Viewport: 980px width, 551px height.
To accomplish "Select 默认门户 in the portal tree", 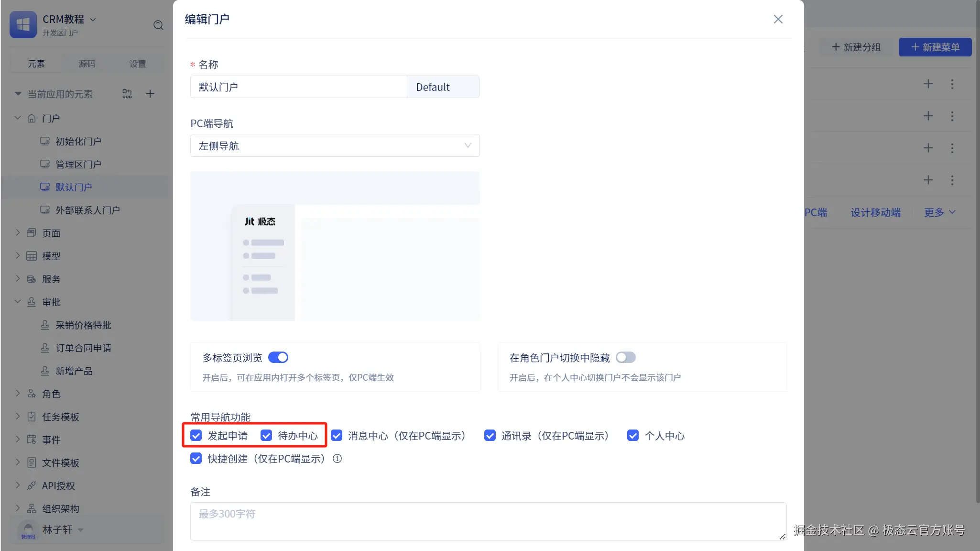I will (73, 187).
